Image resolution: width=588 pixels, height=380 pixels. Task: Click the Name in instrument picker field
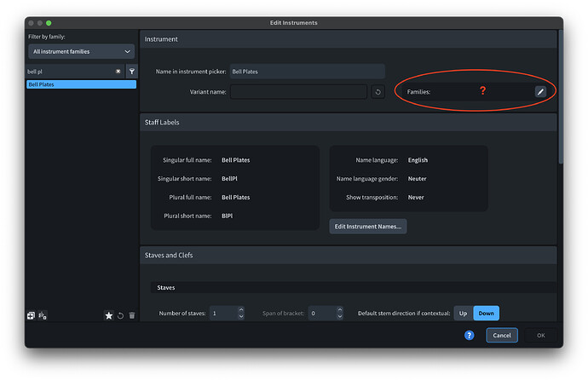pyautogui.click(x=308, y=72)
